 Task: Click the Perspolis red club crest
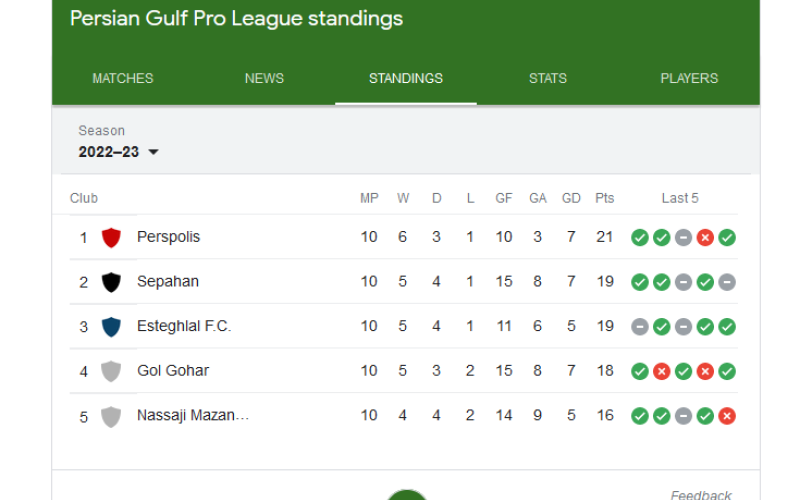(x=111, y=238)
